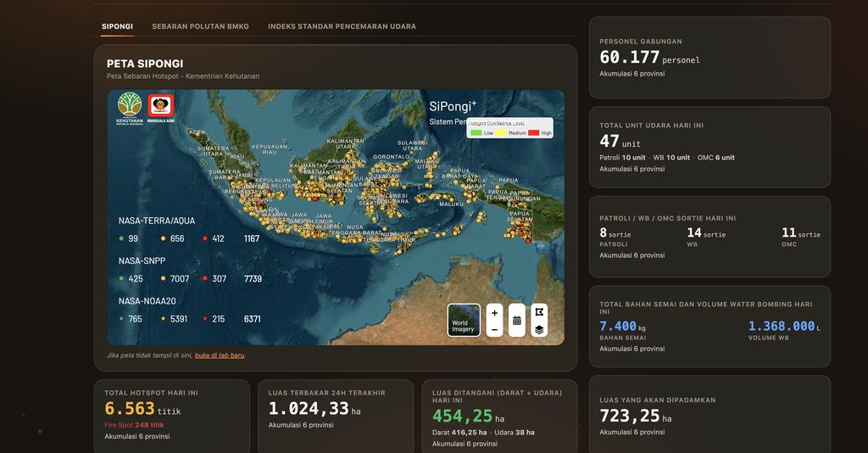Open the map layers stack icon
The width and height of the screenshot is (868, 453).
539,330
